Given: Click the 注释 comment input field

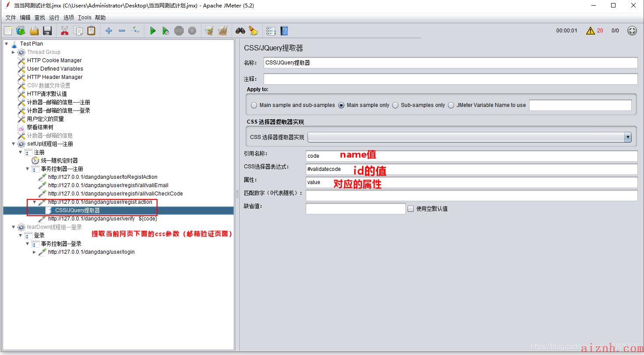Looking at the screenshot, I should click(451, 79).
